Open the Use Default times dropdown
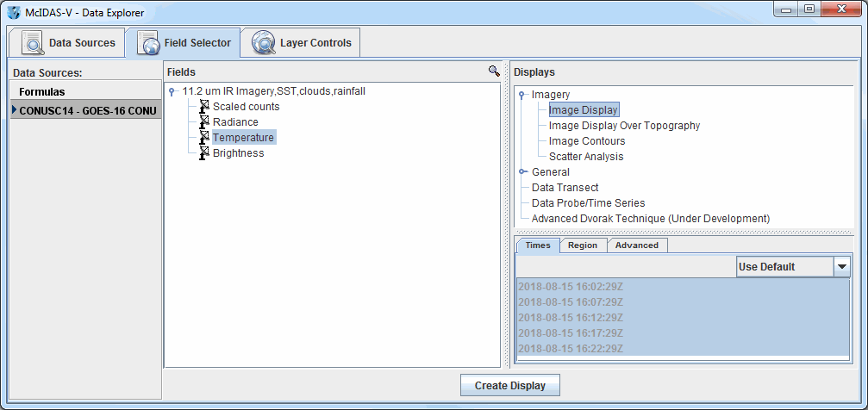This screenshot has height=410, width=868. click(841, 267)
